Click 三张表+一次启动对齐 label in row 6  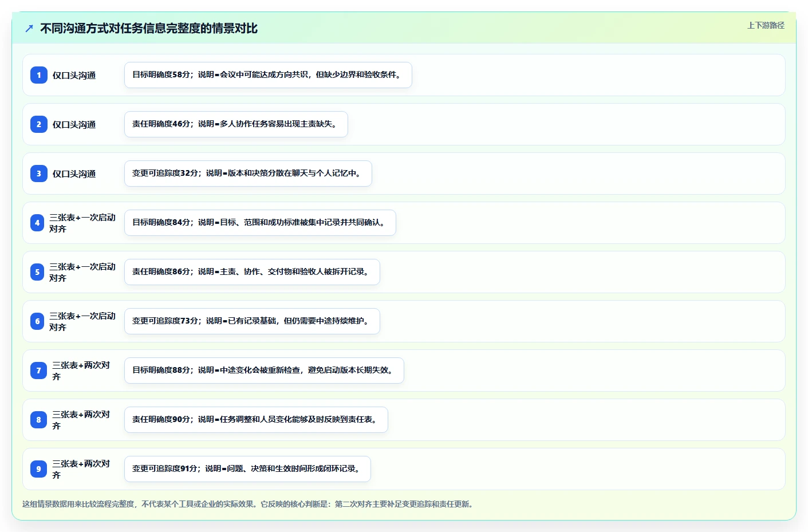coord(82,321)
